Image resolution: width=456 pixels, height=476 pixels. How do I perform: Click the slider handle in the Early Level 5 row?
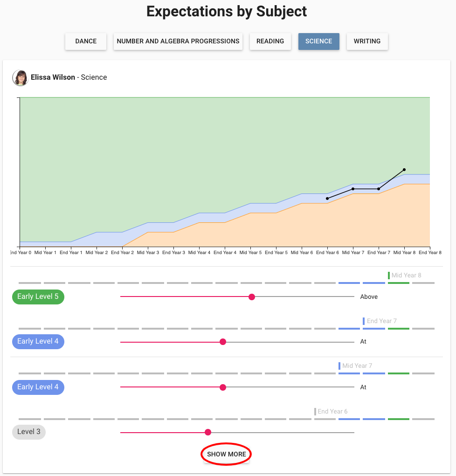point(252,297)
